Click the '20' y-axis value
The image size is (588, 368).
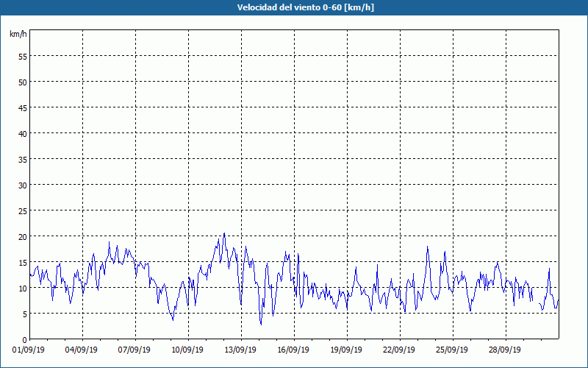(23, 237)
